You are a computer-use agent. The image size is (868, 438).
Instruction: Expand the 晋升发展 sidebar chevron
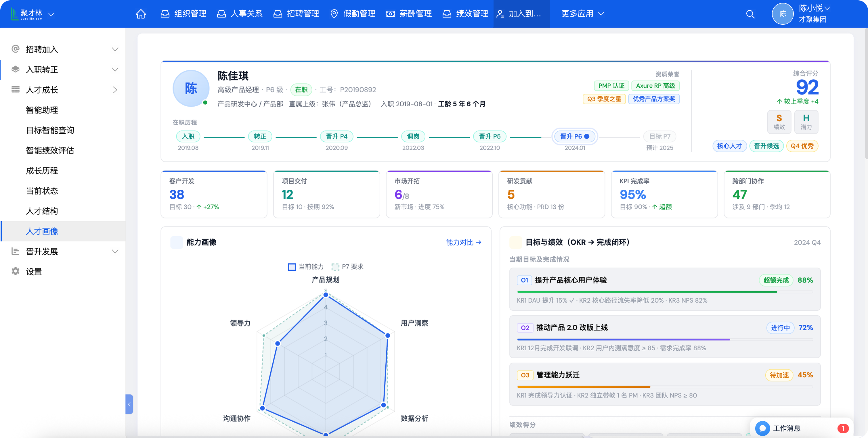115,251
